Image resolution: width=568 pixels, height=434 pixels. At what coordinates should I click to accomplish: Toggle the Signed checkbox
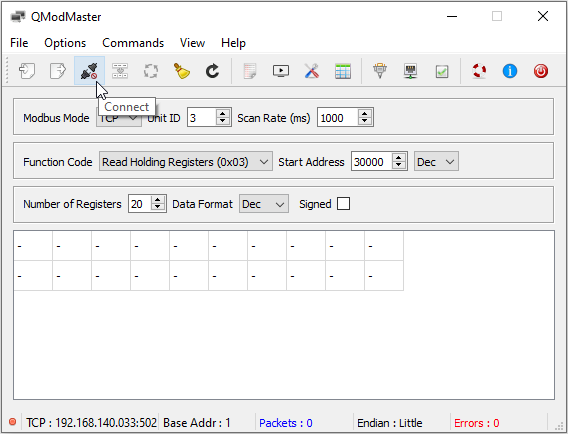[343, 204]
